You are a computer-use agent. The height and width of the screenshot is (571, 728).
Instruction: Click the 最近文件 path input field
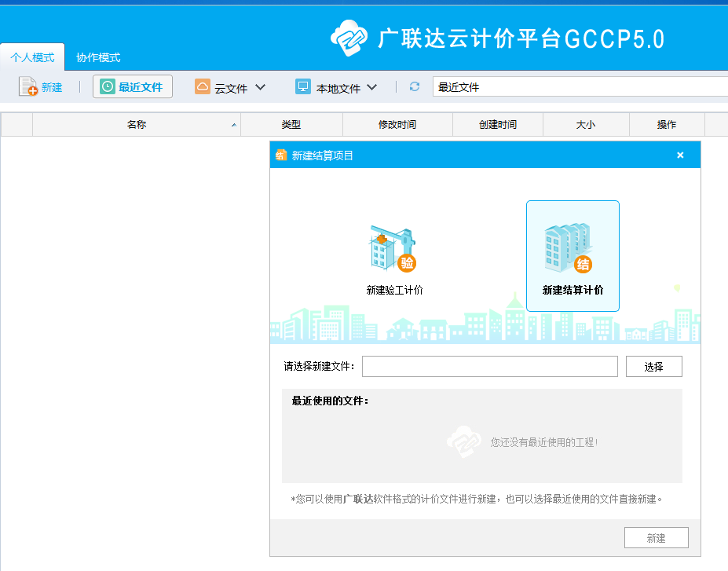[580, 87]
